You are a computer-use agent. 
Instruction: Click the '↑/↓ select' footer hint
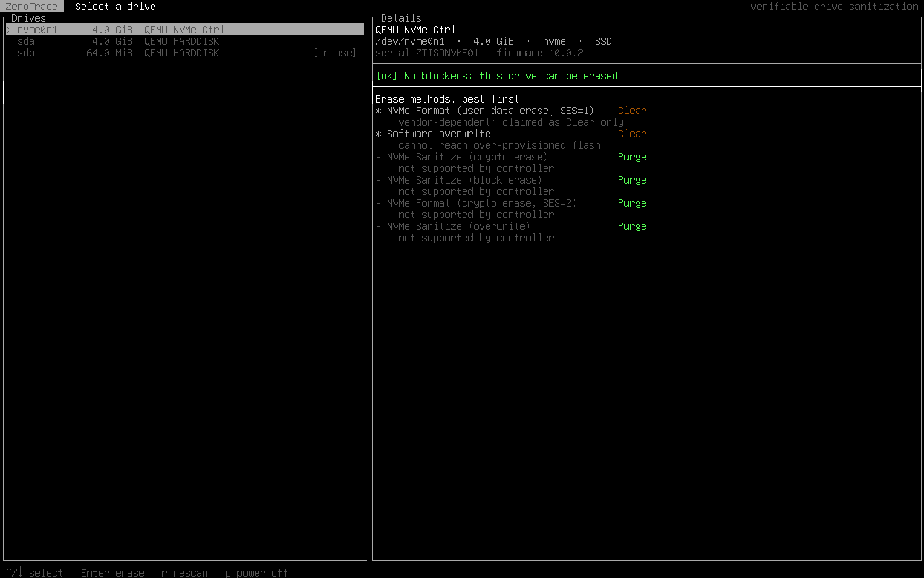pyautogui.click(x=35, y=573)
